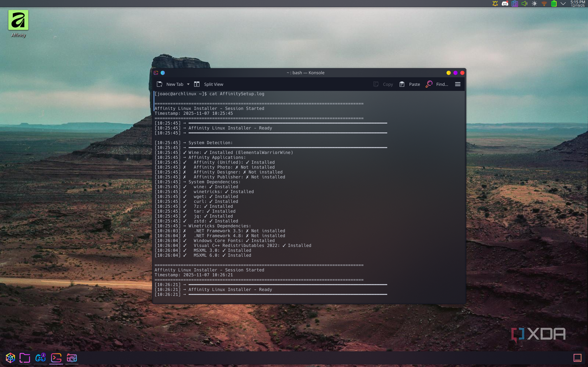Click the Discord tray icon in top panel

[505, 4]
